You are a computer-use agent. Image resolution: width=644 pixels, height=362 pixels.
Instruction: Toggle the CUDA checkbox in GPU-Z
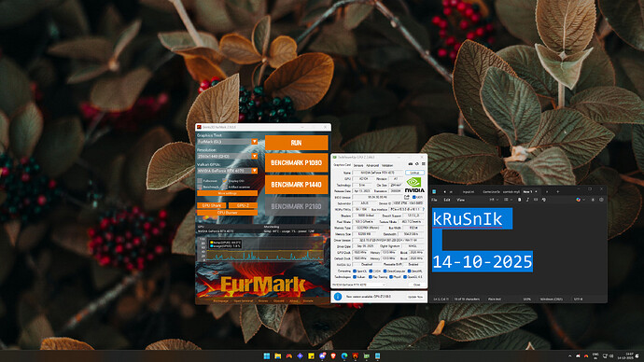(371, 271)
